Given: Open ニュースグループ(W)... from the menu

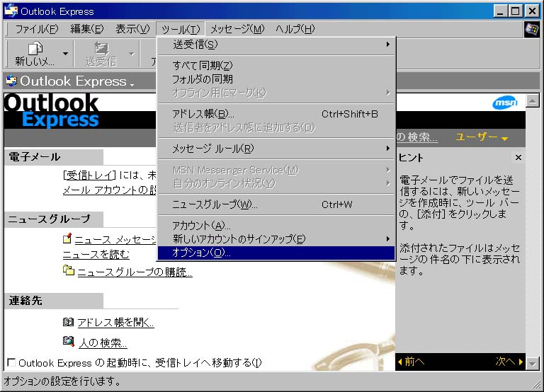Looking at the screenshot, I should tap(276, 204).
